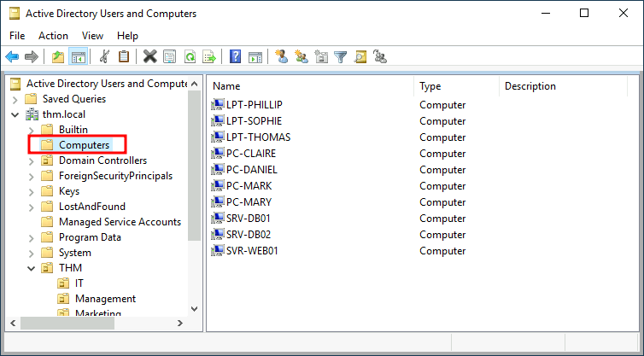This screenshot has height=356, width=644.
Task: Collapse the THM organizational unit
Action: click(x=32, y=269)
